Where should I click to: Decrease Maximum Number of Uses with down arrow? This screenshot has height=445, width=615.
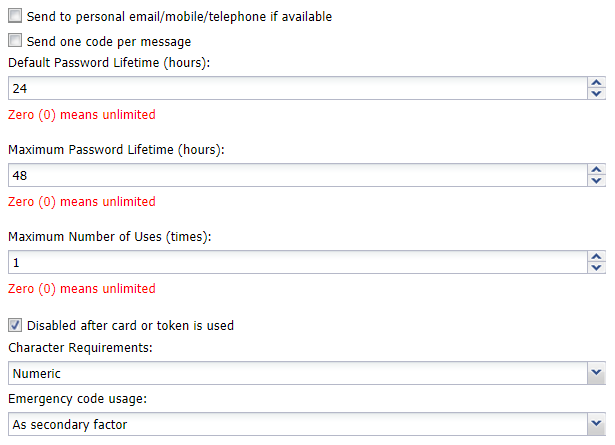597,268
